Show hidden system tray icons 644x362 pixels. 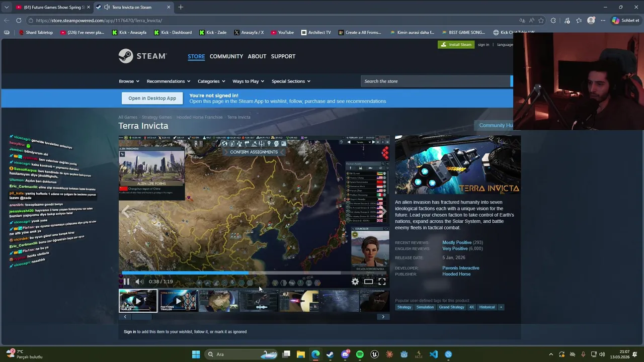551,354
